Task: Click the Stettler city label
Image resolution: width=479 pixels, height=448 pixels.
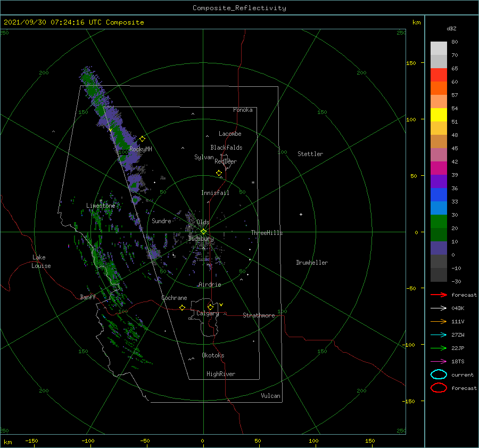Action: (x=310, y=154)
